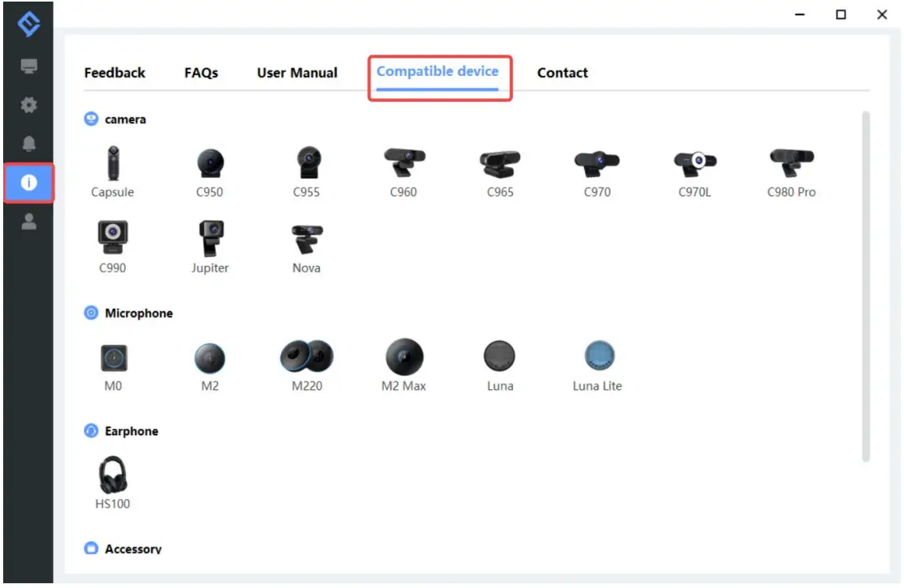Click the Earphone category icon

pyautogui.click(x=91, y=431)
